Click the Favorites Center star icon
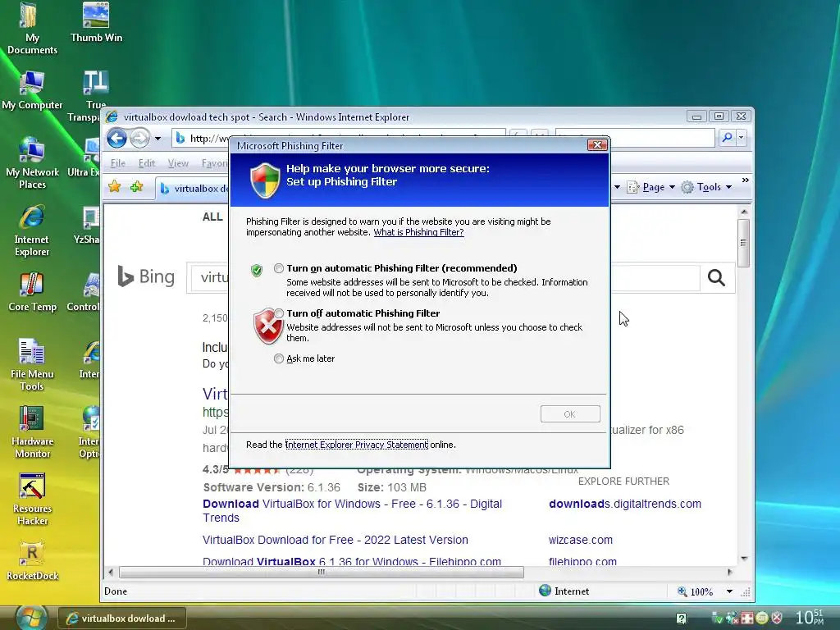 pyautogui.click(x=114, y=186)
